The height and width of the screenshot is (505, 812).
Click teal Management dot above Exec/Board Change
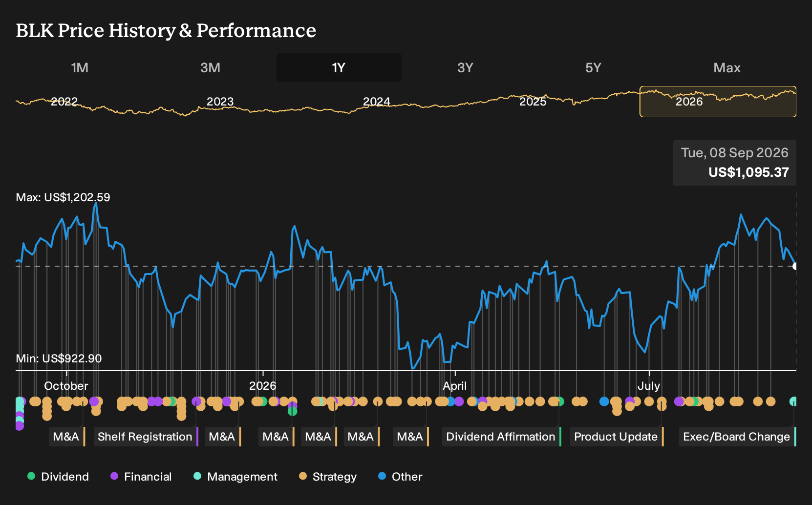point(793,401)
